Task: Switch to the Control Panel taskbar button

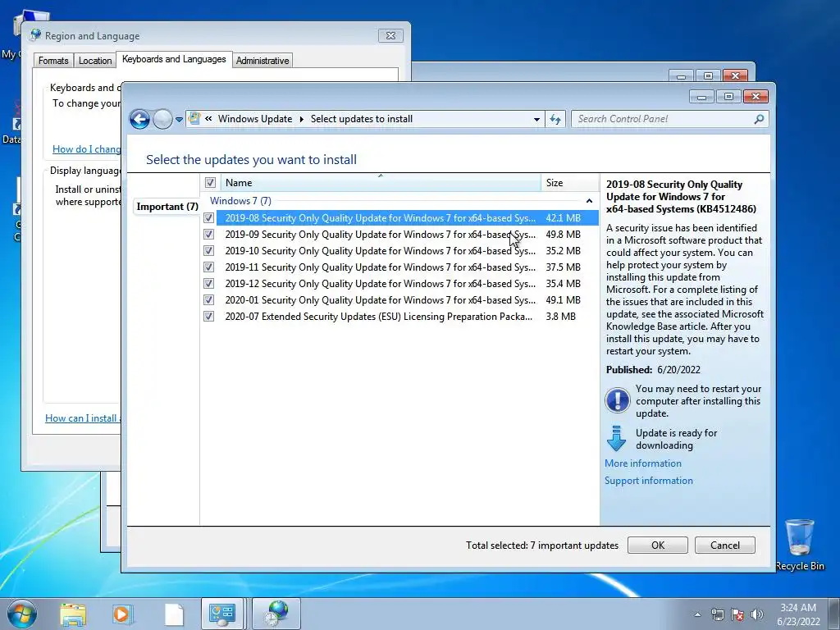Action: point(222,614)
